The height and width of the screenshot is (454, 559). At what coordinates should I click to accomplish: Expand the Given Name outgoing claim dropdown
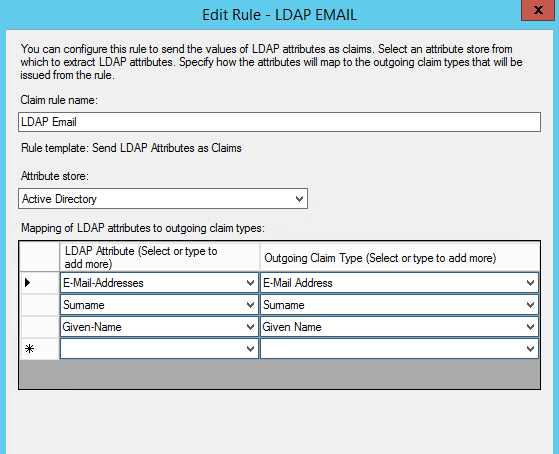(530, 327)
